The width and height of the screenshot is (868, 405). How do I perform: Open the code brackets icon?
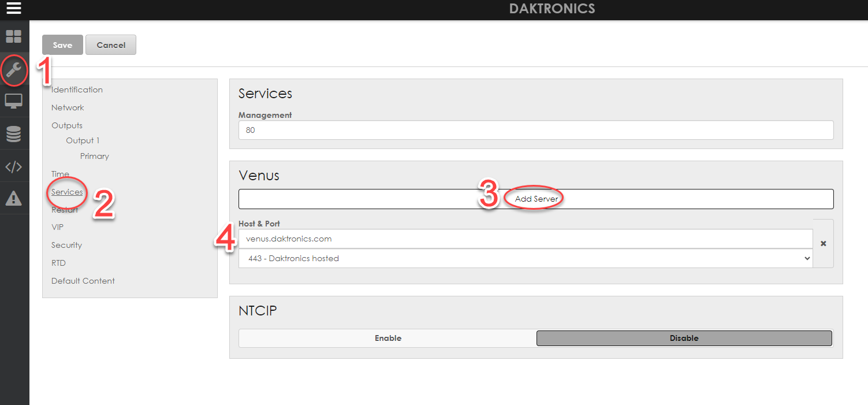coord(13,167)
